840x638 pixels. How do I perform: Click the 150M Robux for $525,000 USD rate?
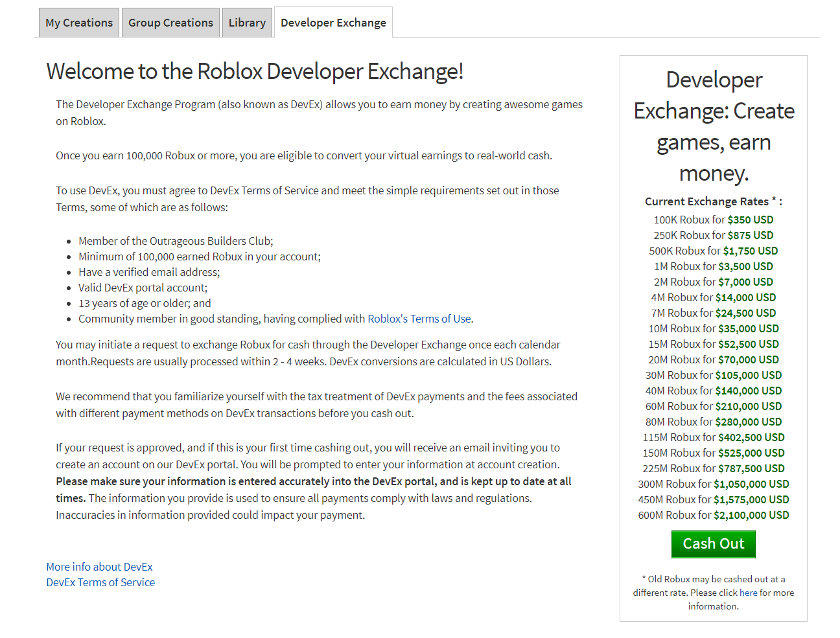[713, 453]
